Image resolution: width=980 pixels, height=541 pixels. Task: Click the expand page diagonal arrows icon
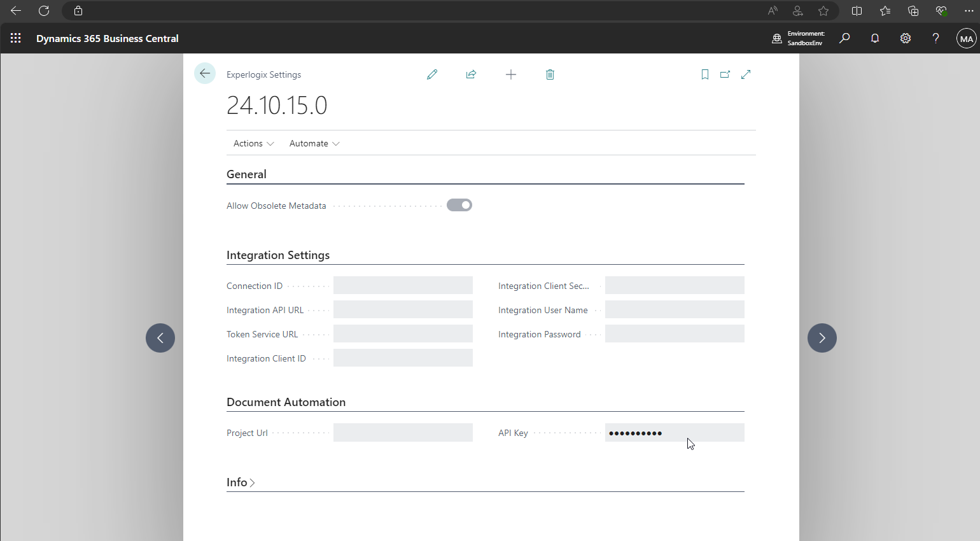pos(746,74)
